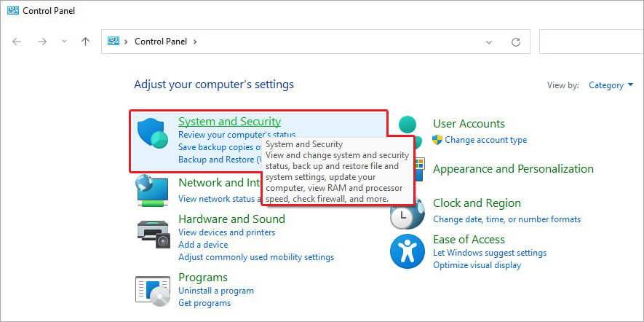This screenshot has height=322, width=644.
Task: Click the Control Panel title bar icon
Action: [x=12, y=10]
